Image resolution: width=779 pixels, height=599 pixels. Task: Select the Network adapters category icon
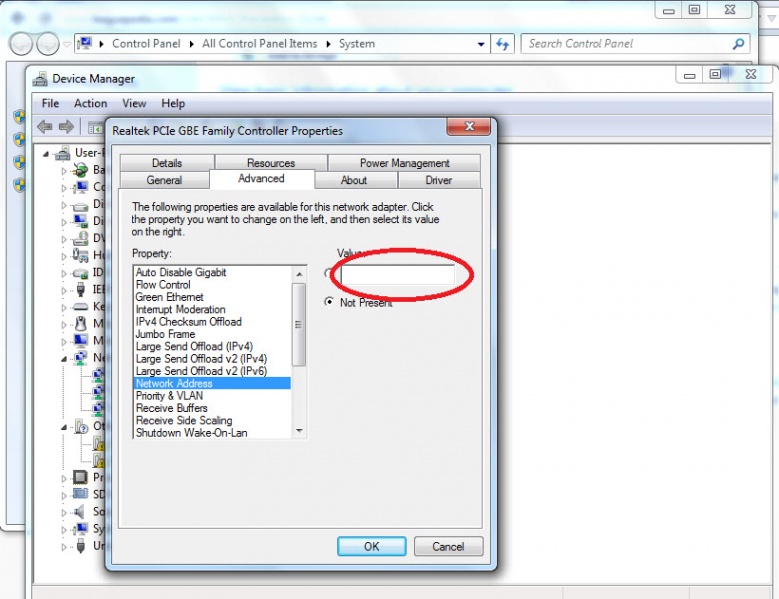click(80, 358)
